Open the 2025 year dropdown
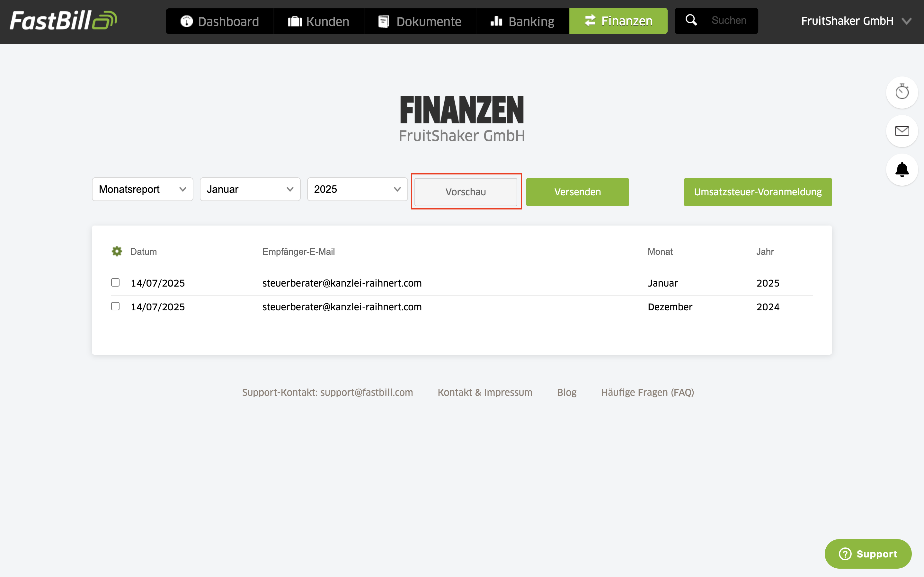 pos(358,189)
